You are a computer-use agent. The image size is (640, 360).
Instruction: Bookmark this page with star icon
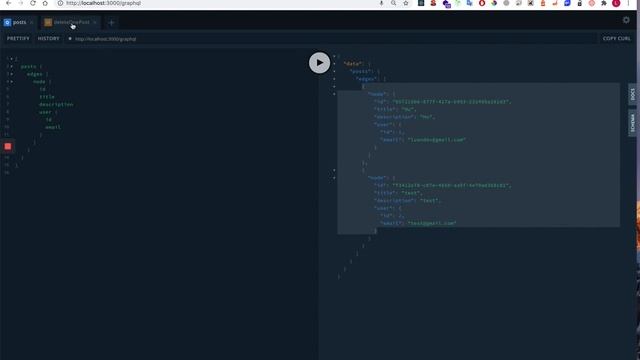[406, 3]
